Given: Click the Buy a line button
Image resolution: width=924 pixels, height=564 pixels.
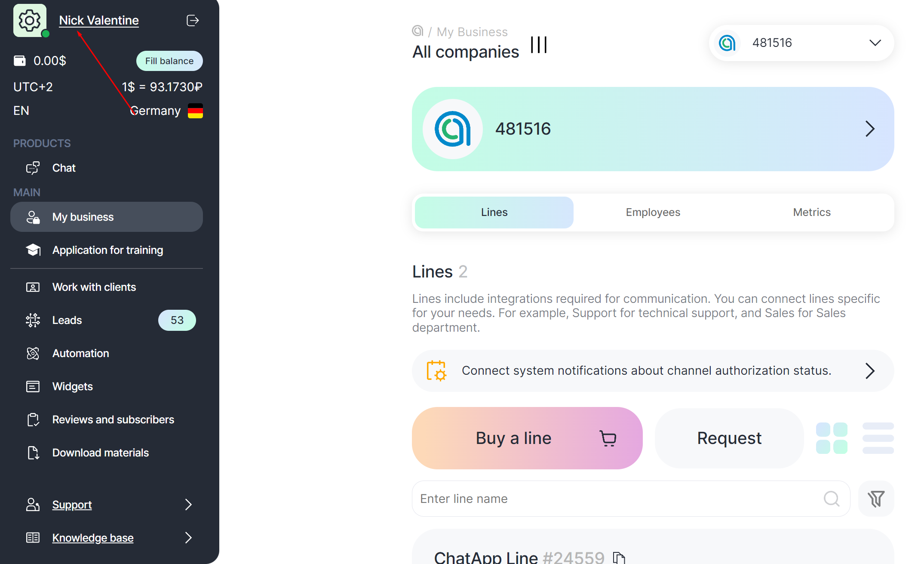Looking at the screenshot, I should pos(527,438).
